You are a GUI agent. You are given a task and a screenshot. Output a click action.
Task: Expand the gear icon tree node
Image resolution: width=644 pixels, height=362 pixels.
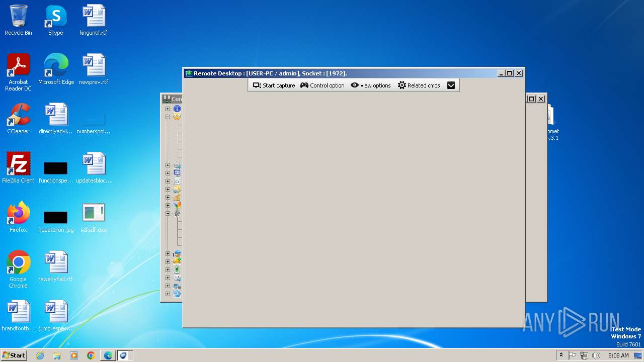168,165
